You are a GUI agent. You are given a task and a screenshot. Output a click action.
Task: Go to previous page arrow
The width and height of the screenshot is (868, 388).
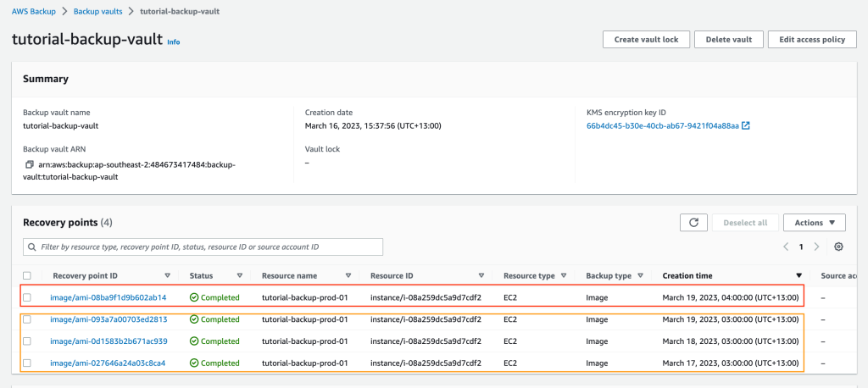(x=786, y=247)
